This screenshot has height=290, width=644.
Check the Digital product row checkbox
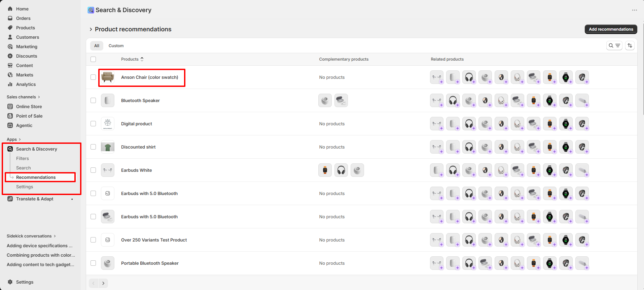93,124
